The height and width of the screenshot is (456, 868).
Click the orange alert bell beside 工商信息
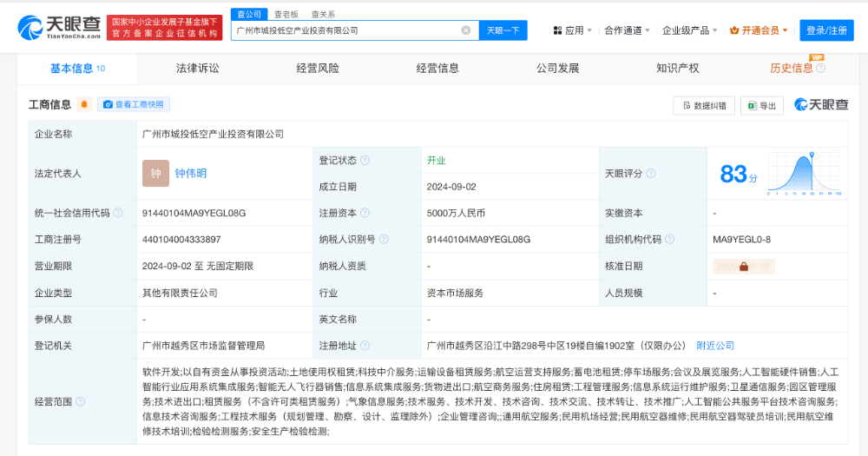click(84, 104)
